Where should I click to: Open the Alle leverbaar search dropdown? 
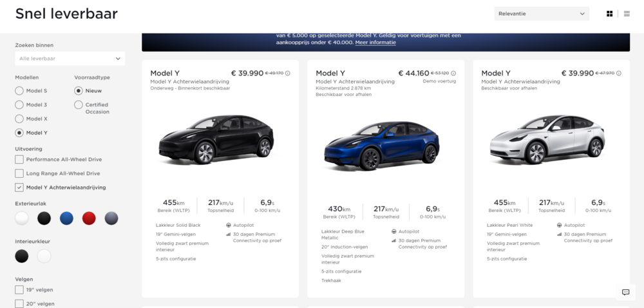[x=70, y=59]
